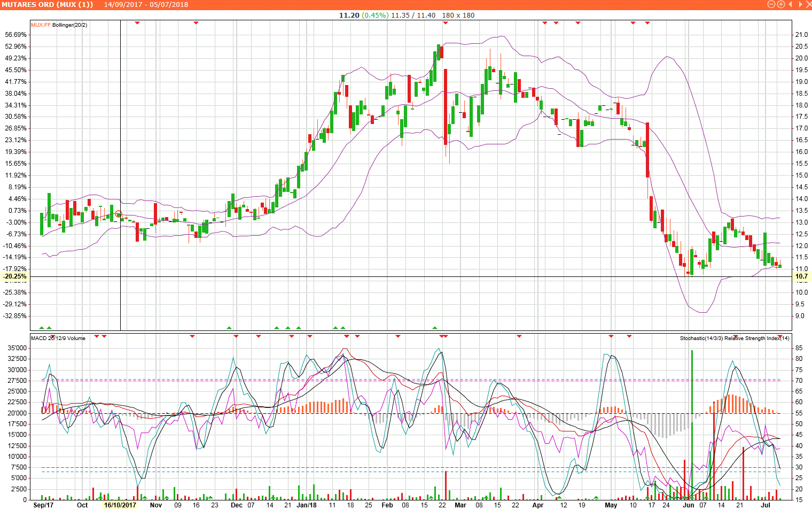The height and width of the screenshot is (509, 812).
Task: Zoom out the chart with the minus icon
Action: click(771, 4)
